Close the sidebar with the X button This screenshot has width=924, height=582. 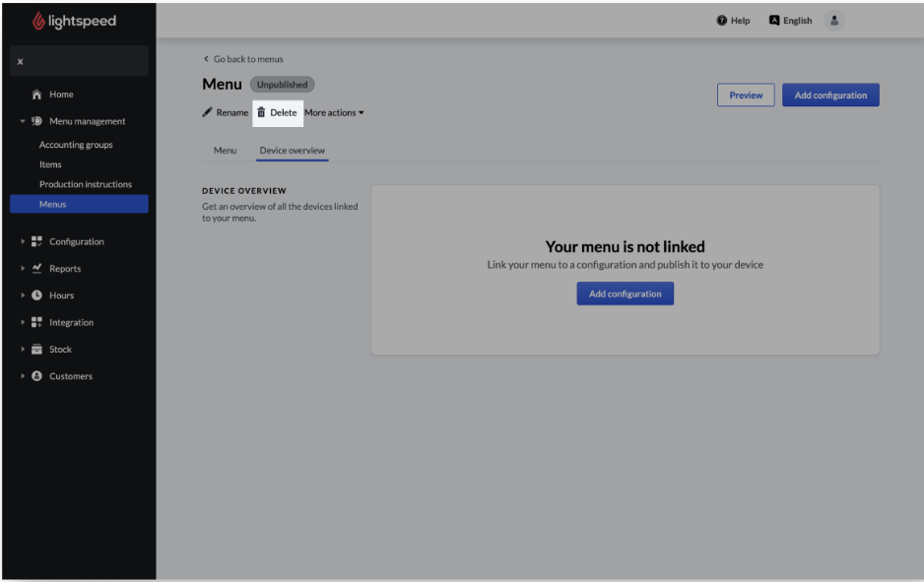20,62
